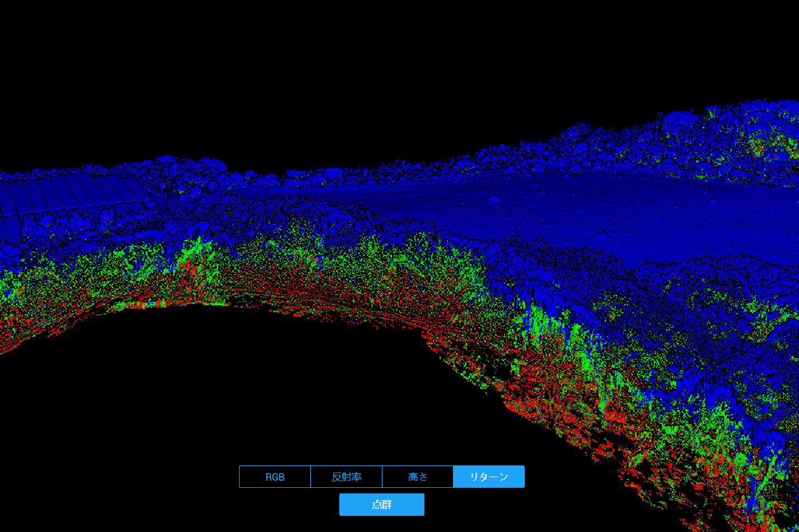The height and width of the screenshot is (532, 799).
Task: Click the active リターン tab
Action: click(x=489, y=477)
